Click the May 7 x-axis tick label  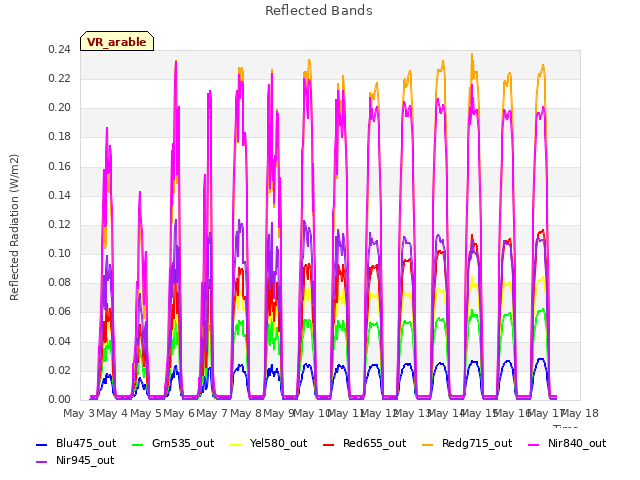coord(212,413)
